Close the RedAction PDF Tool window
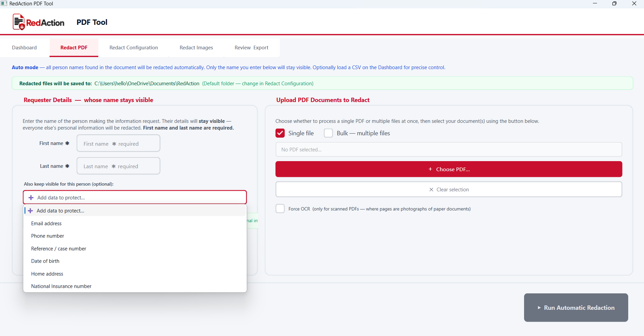644x336 pixels. click(x=634, y=3)
